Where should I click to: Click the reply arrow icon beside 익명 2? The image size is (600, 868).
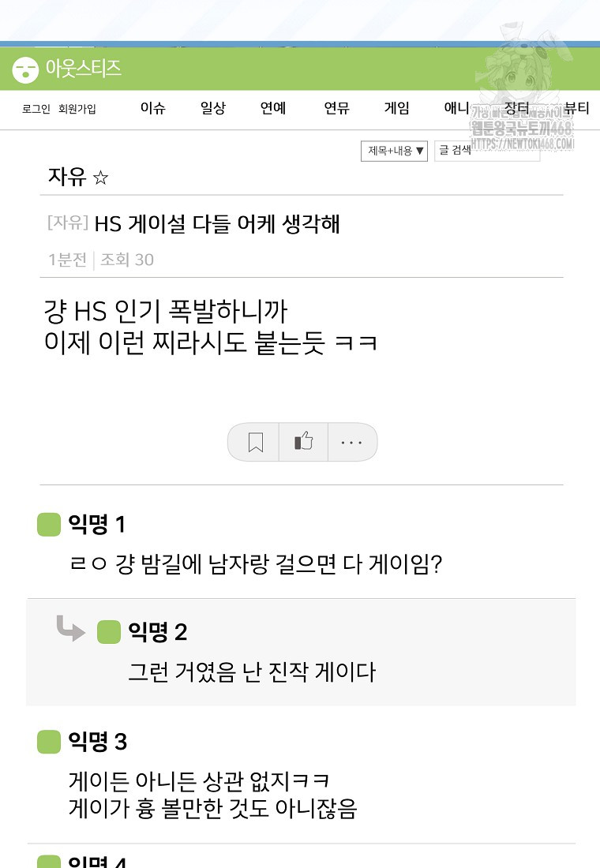pos(70,629)
